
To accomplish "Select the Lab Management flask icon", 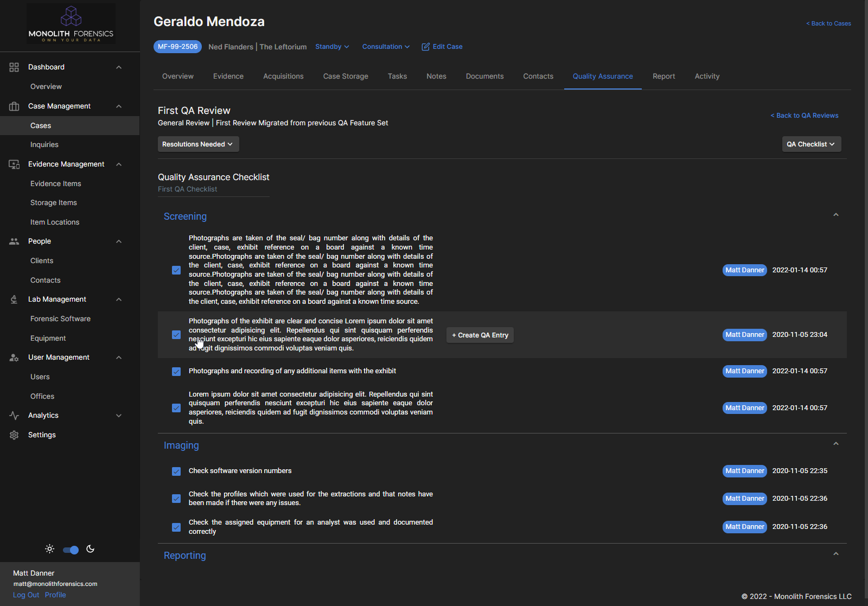I will click(14, 299).
